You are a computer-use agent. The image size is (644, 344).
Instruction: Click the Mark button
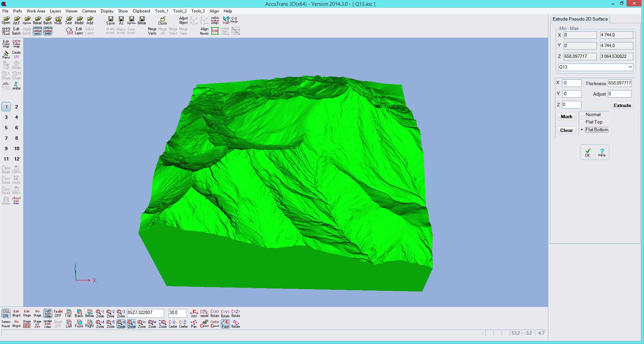click(x=567, y=116)
